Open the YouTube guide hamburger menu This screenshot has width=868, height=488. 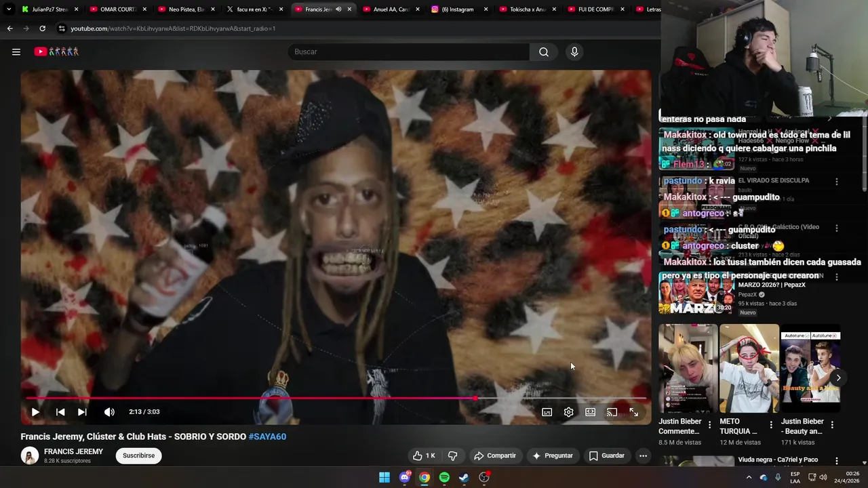[x=16, y=52]
